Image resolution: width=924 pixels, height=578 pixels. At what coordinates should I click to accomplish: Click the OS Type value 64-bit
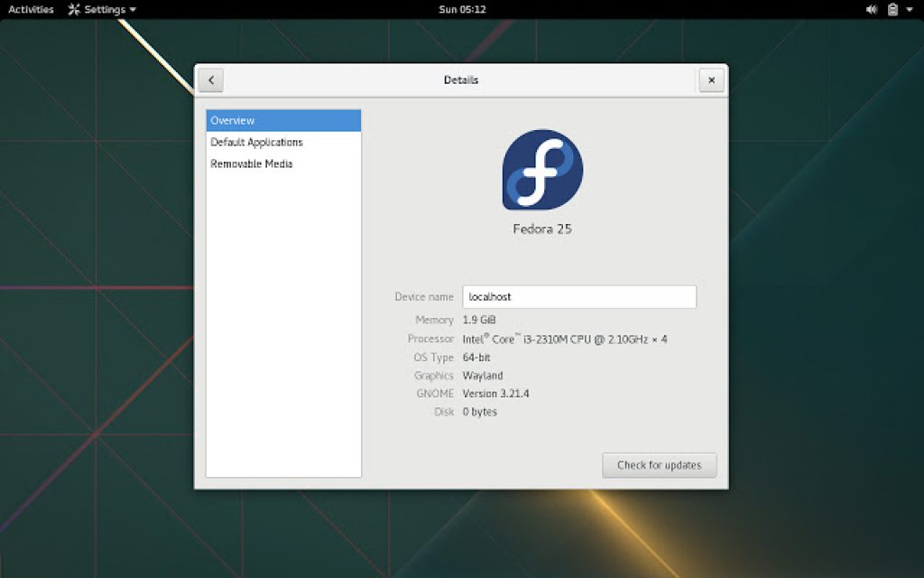(x=476, y=358)
